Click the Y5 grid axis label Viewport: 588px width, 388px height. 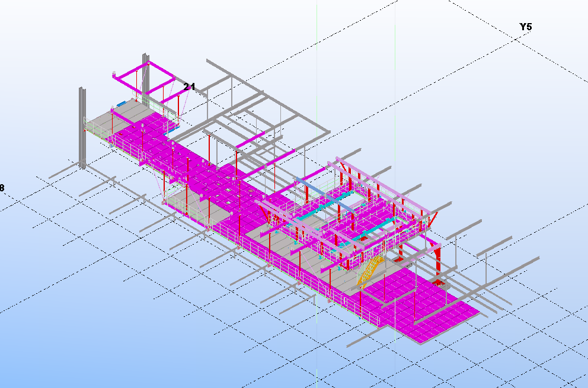coord(525,27)
